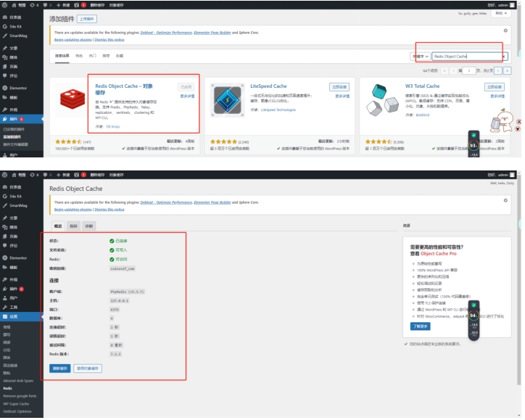Screen dimensions: 525x420
Task: Click Users icon in Redis page sidebar
Action: pos(4,298)
